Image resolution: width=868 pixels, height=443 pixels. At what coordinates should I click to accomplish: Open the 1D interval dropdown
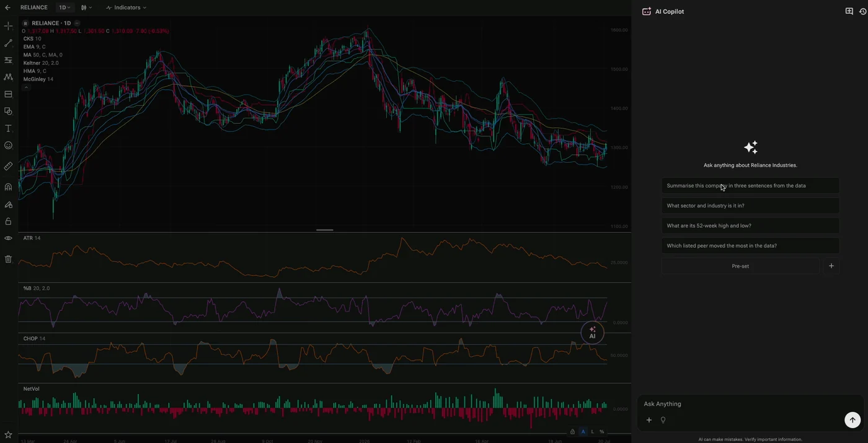[64, 7]
